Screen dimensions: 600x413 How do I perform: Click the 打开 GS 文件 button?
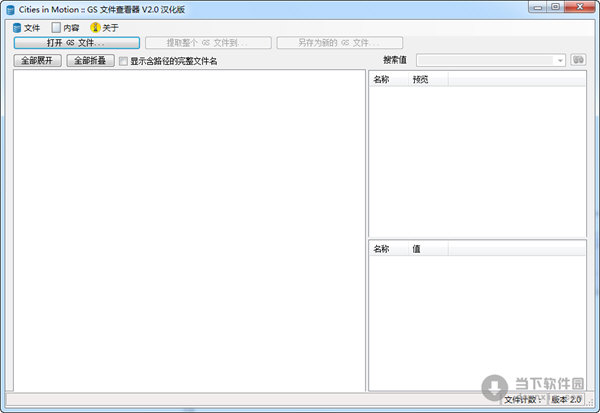(77, 43)
